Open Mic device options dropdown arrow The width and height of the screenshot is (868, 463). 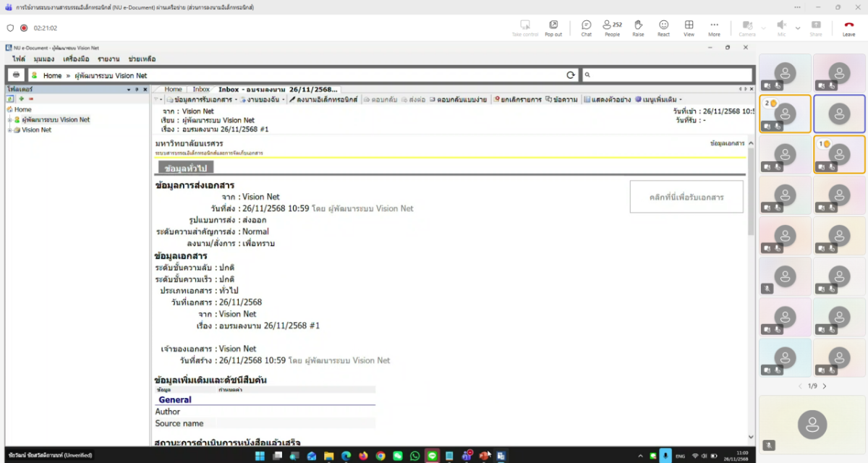[798, 28]
